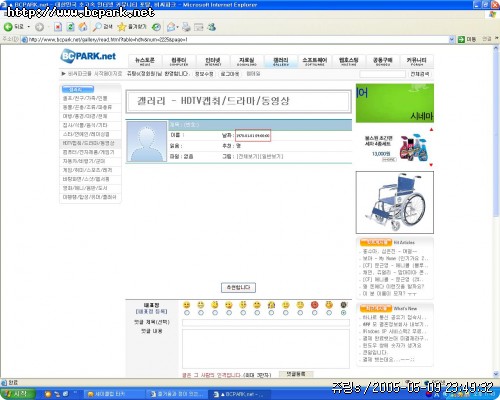
Task: Open the Back button history dropdown arrow
Action: click(x=29, y=27)
